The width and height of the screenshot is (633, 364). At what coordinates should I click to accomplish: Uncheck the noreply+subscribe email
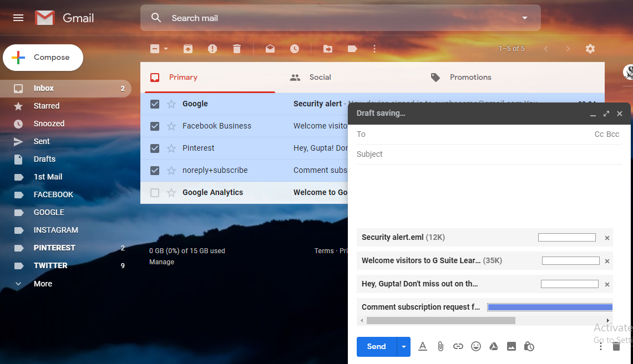click(155, 171)
